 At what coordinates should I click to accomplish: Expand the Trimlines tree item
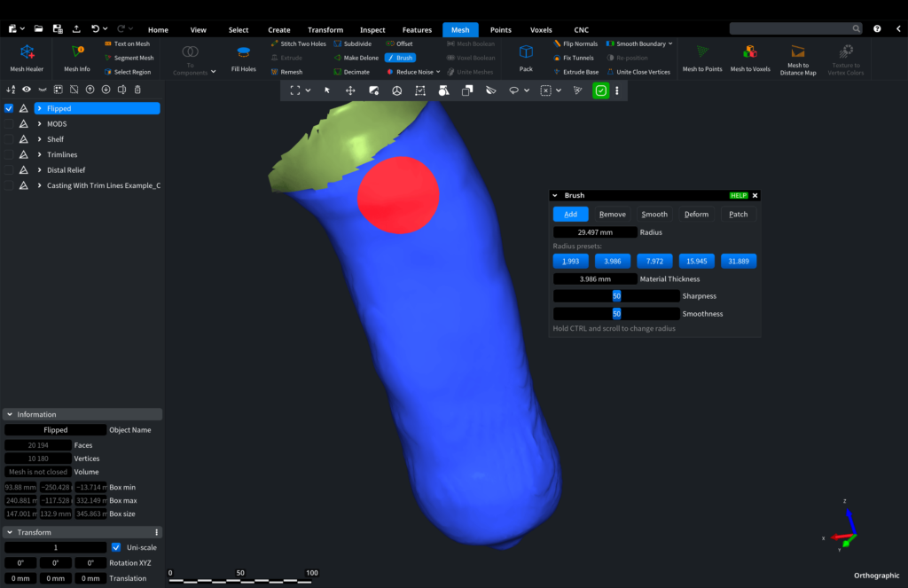(x=39, y=155)
